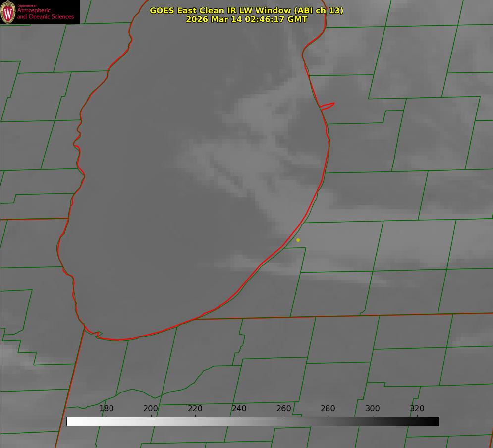Click the 240 colorbar tick label
493x448 pixels.
click(239, 409)
